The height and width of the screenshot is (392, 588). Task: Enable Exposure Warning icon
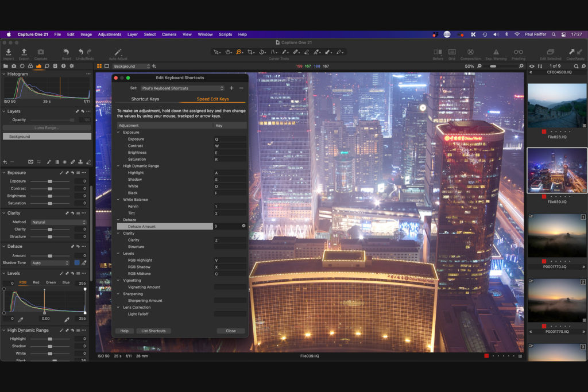point(496,52)
